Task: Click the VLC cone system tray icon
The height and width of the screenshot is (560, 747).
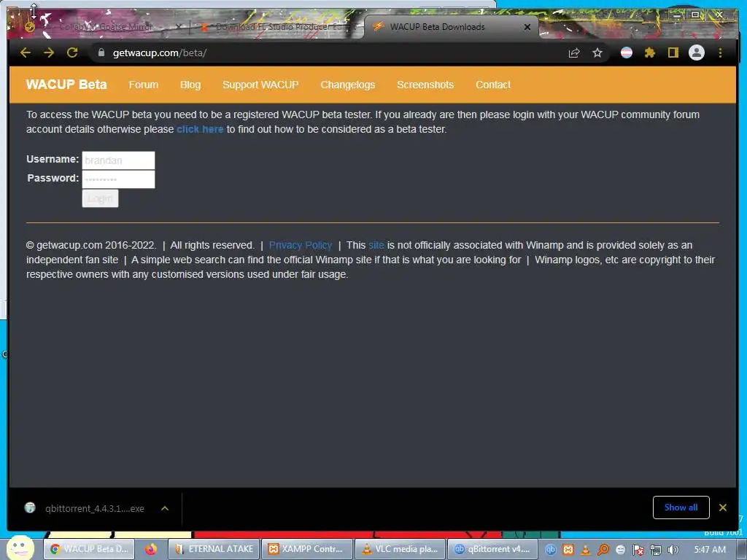Action: coord(586,550)
